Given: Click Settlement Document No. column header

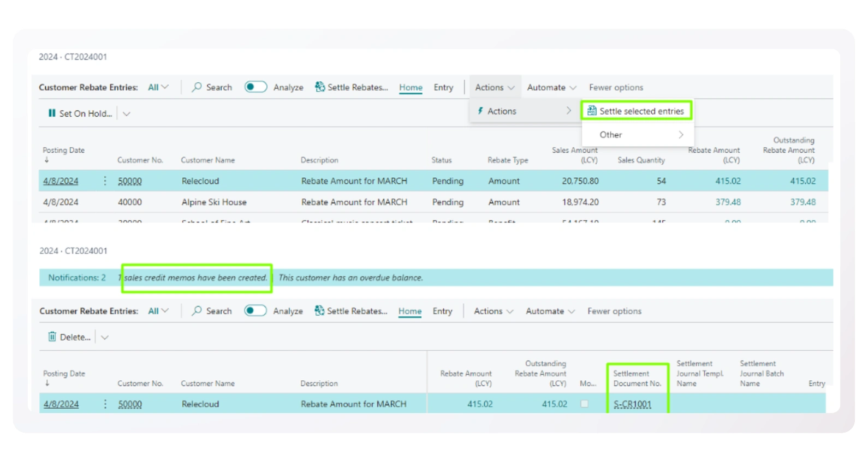Looking at the screenshot, I should [x=637, y=379].
